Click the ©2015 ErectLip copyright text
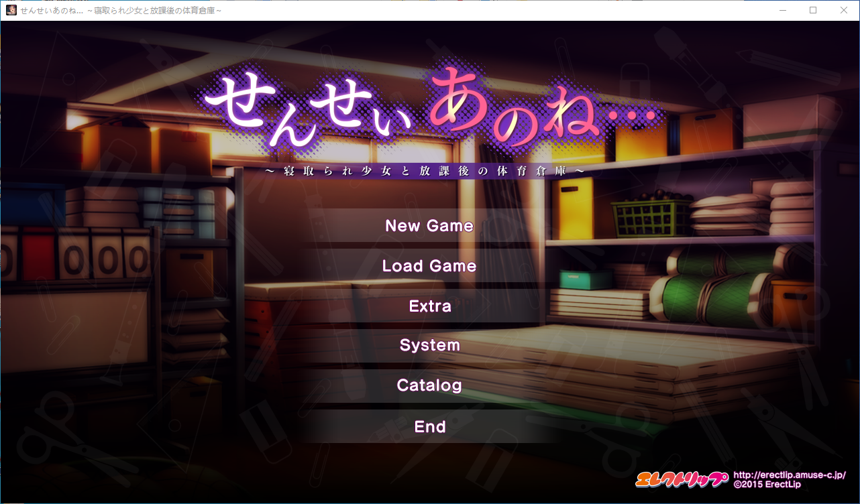 [x=767, y=483]
